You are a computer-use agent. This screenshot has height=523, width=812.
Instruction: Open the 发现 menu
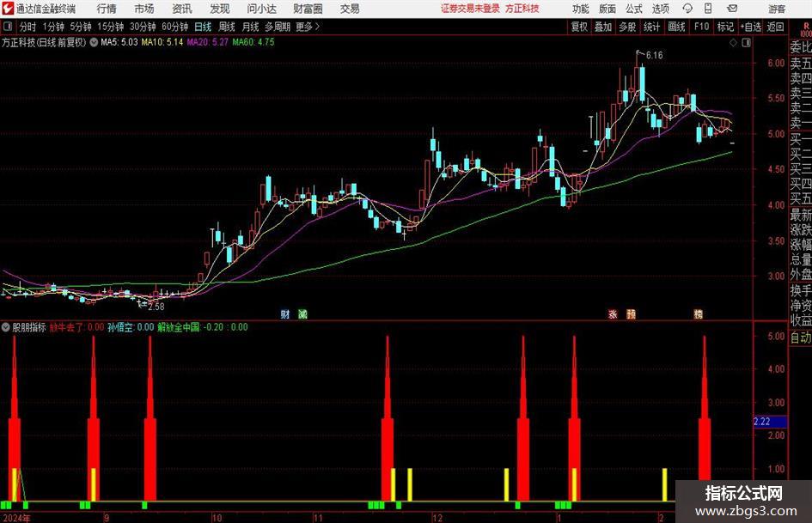tap(220, 9)
